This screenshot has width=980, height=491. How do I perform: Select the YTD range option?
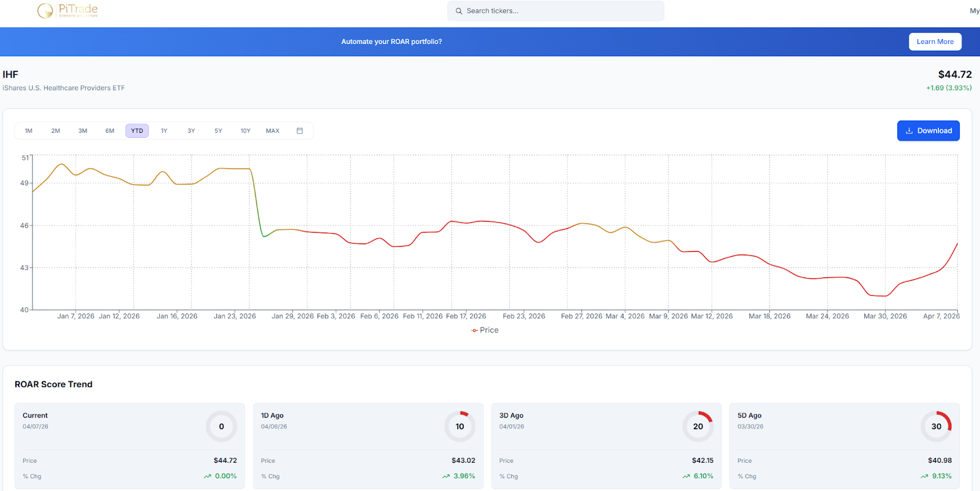[137, 131]
